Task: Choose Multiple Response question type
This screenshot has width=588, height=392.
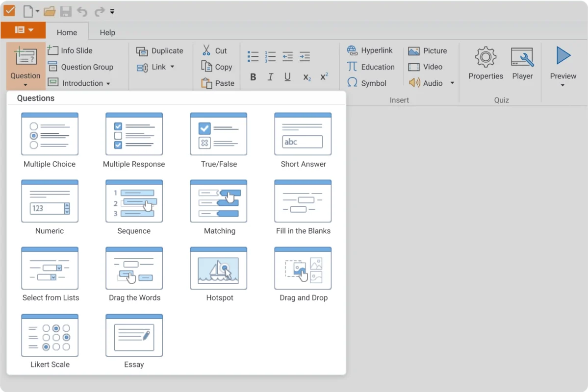Action: point(134,140)
